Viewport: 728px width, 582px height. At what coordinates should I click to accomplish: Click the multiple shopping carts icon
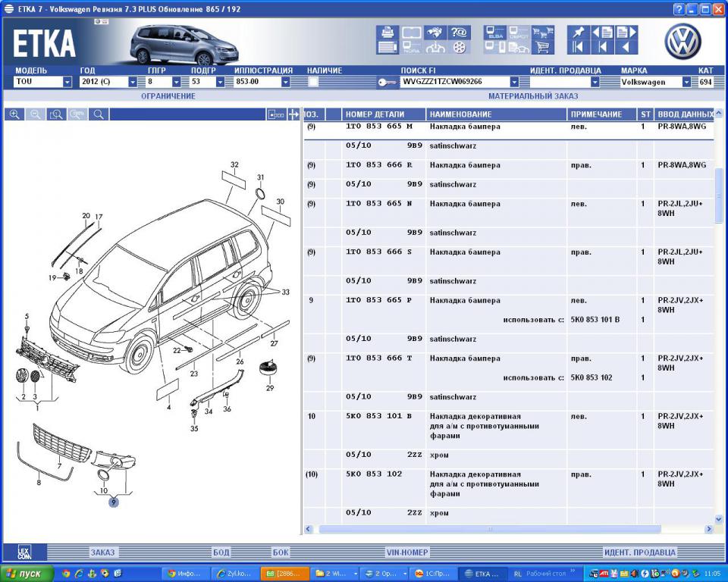point(543,33)
